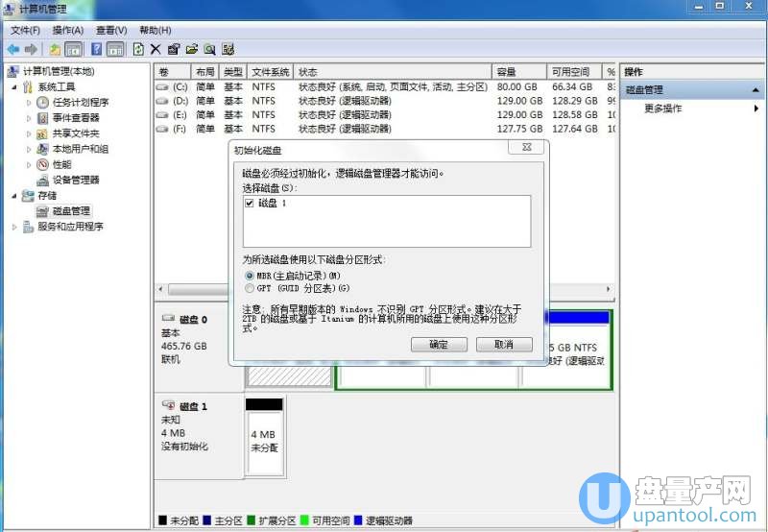This screenshot has width=768, height=532.
Task: Click the delete X toolbar icon
Action: 156,49
